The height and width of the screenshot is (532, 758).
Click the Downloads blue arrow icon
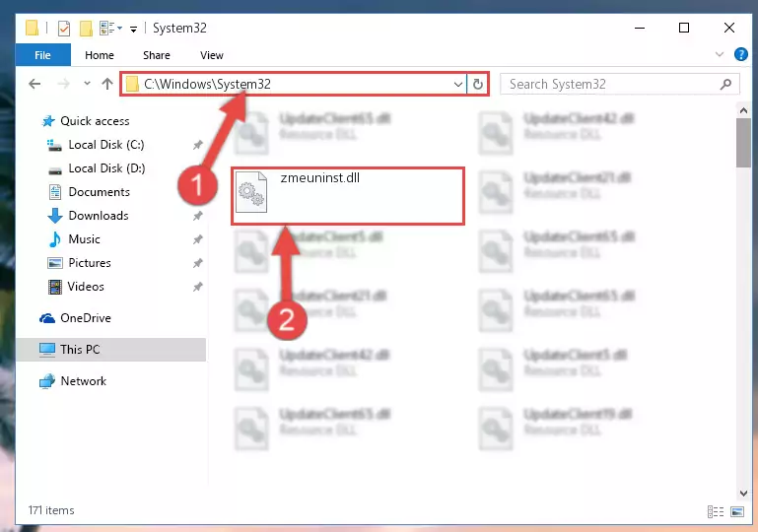point(55,216)
